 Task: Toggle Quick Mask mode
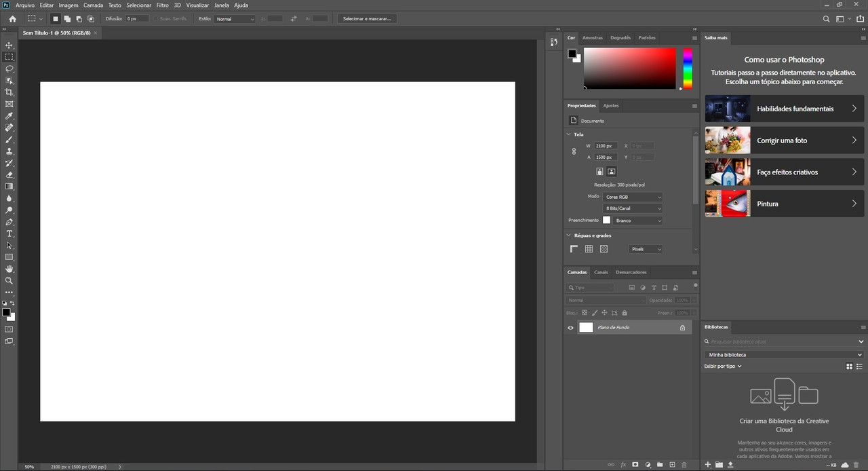(9, 329)
